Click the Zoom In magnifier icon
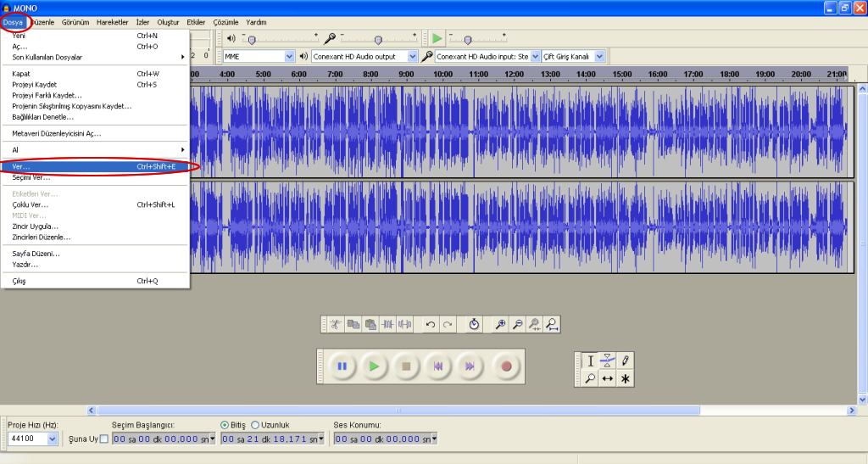 [x=500, y=325]
